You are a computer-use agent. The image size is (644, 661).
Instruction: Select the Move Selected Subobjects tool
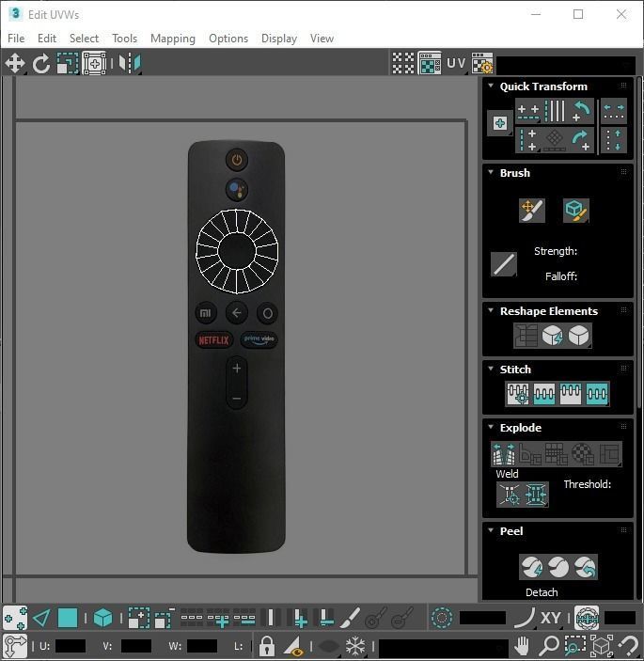coord(15,64)
